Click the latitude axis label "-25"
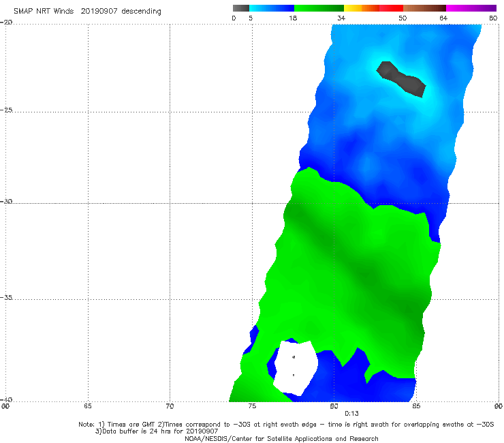The height and width of the screenshot is (443, 504). [x=6, y=110]
